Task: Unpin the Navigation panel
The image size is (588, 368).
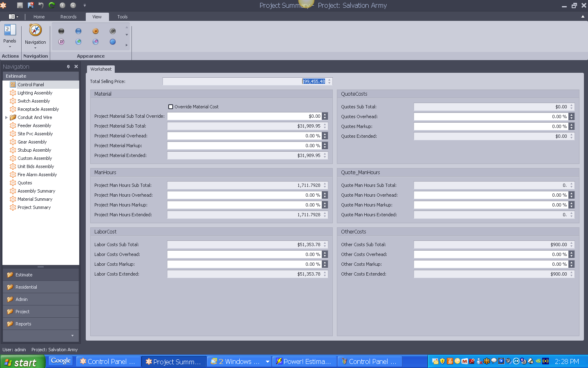Action: point(69,66)
